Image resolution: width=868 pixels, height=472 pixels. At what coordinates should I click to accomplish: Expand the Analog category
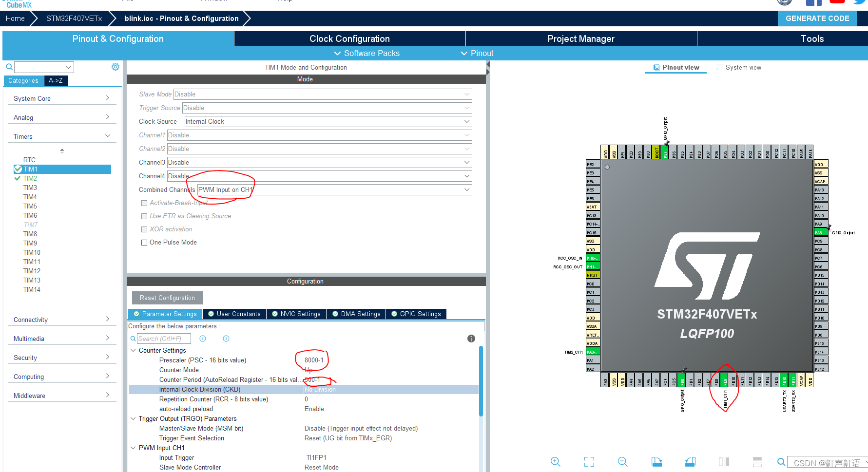(62, 117)
